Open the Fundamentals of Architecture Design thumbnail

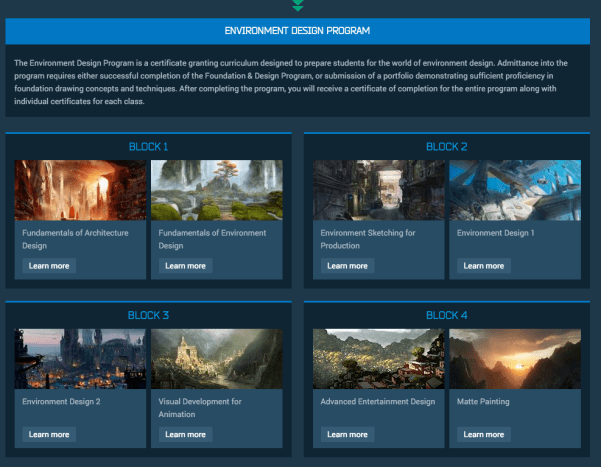(x=80, y=190)
